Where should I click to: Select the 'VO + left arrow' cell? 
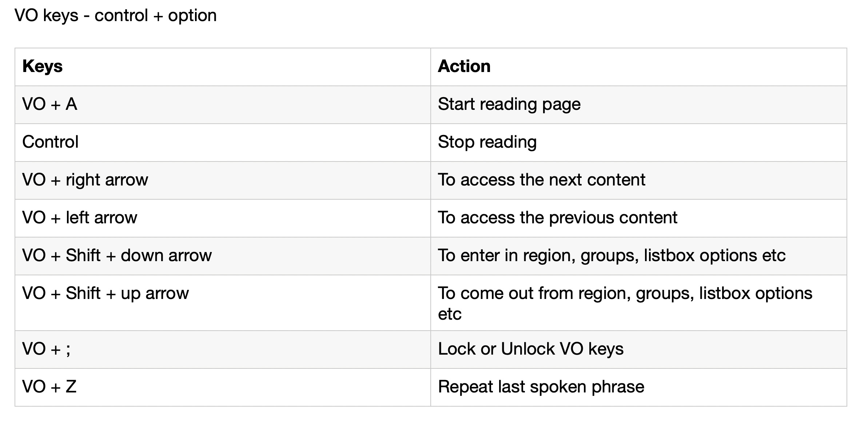click(x=80, y=218)
